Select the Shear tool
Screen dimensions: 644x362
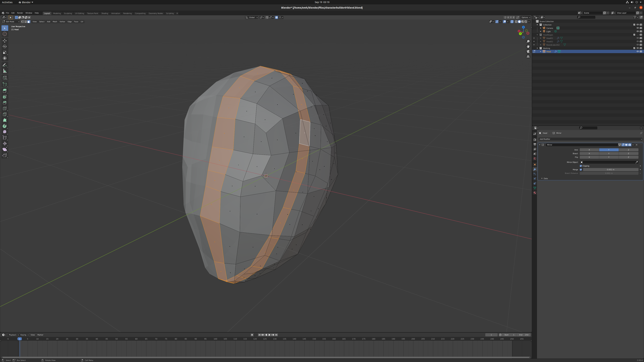pos(5,149)
